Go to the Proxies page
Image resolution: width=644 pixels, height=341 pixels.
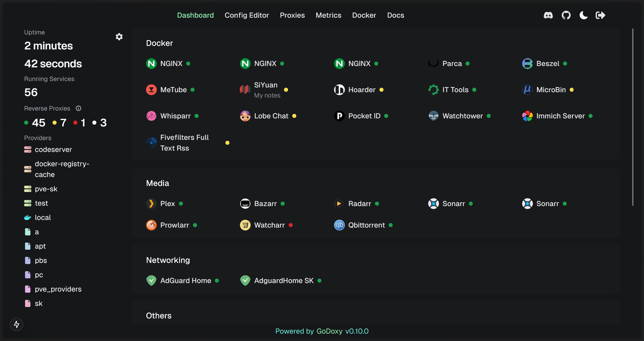point(292,15)
